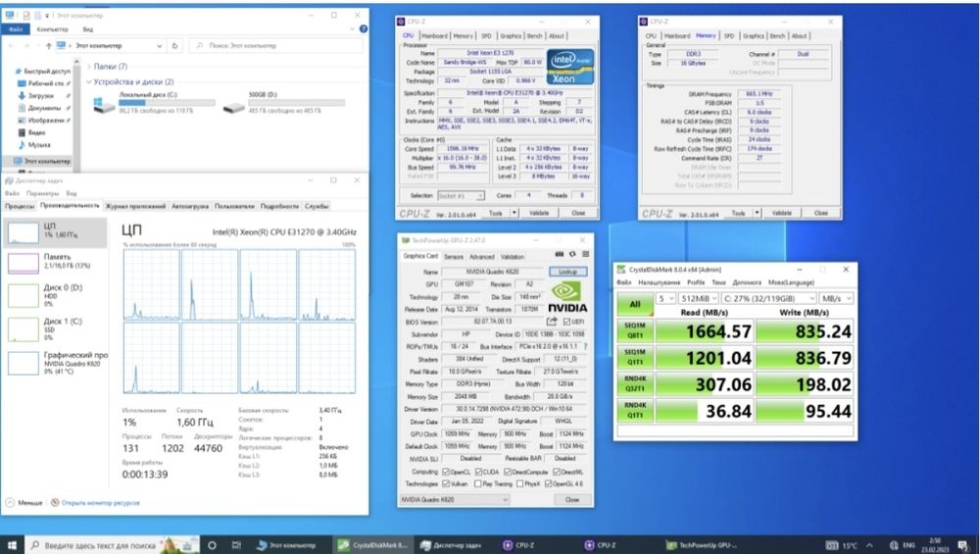Click the Lookup button in GPU-Z

click(x=567, y=272)
